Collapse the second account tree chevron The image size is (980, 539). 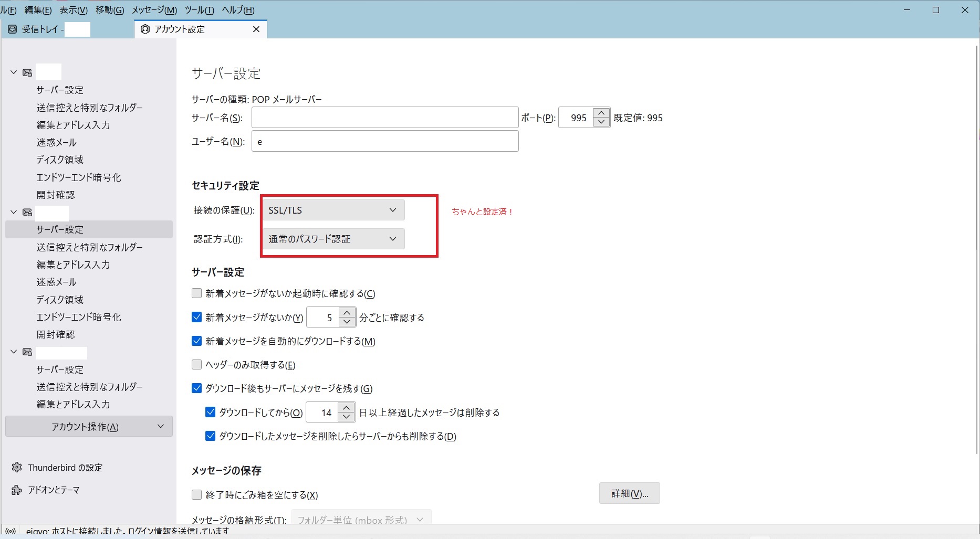coord(14,212)
